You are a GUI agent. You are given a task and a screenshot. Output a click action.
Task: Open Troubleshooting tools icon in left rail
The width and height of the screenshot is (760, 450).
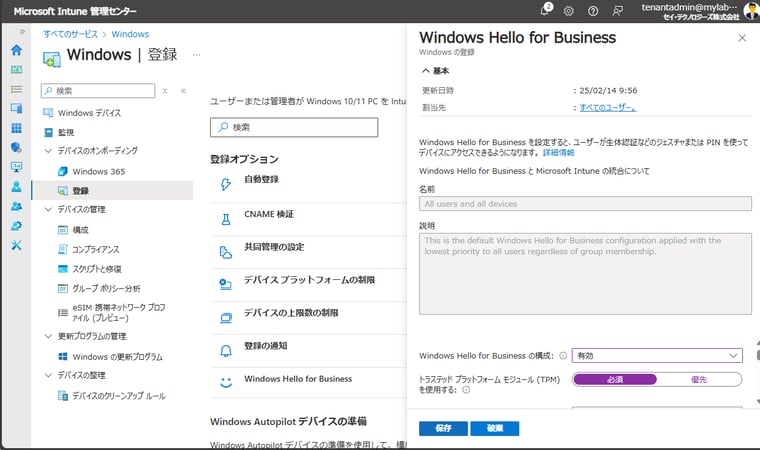tap(16, 245)
